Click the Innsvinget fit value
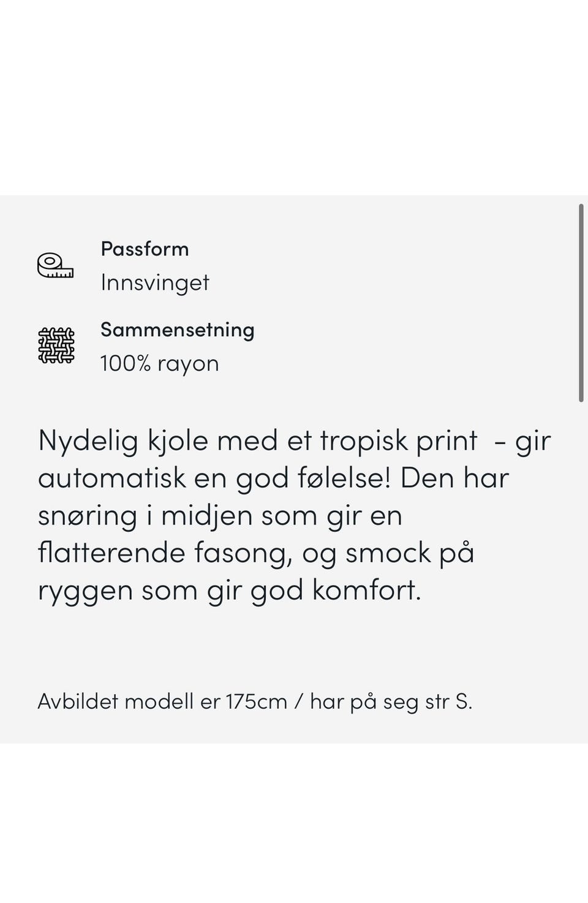This screenshot has width=588, height=903. pos(155,282)
